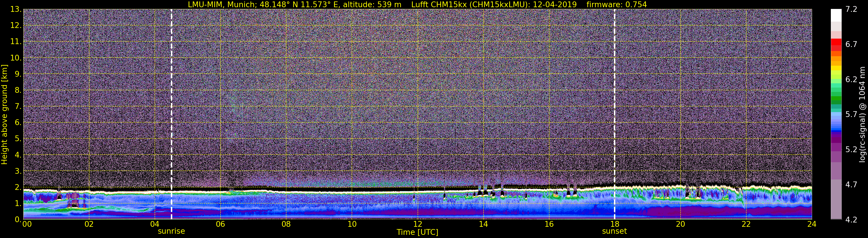
Task: Click the colorbar tick label '4.2'
Action: [851, 220]
